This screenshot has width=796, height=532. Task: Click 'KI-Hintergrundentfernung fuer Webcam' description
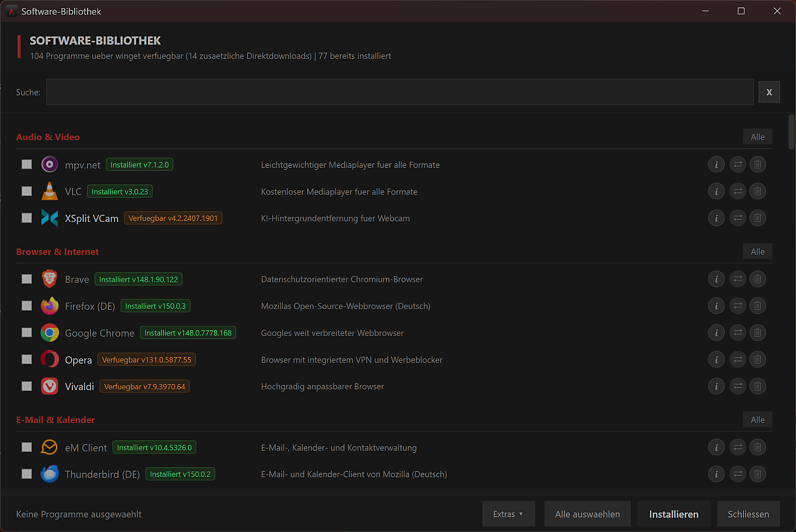click(335, 218)
